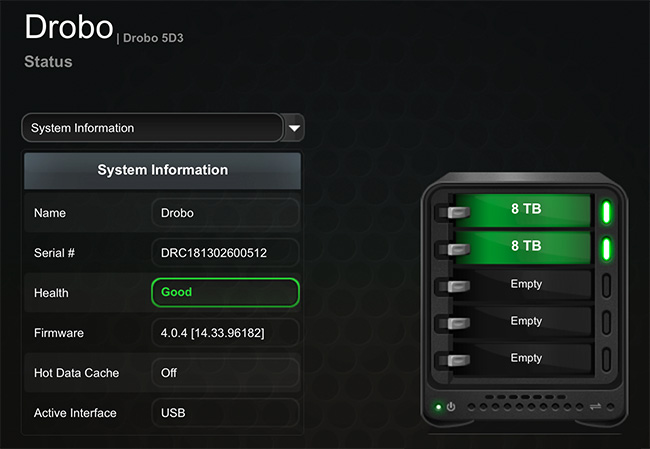
Task: Click the Drobo 5D3 model label
Action: pos(153,38)
